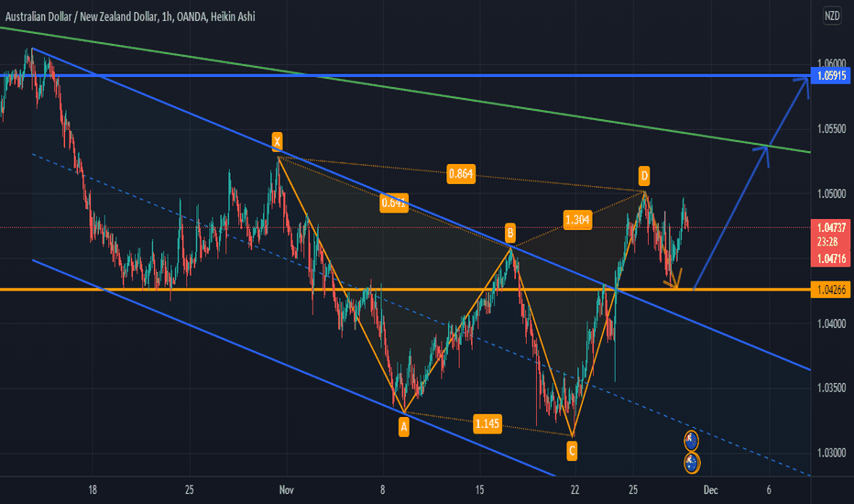Click the 8 date on the time axis
Screen dimensions: 854x504
point(382,490)
